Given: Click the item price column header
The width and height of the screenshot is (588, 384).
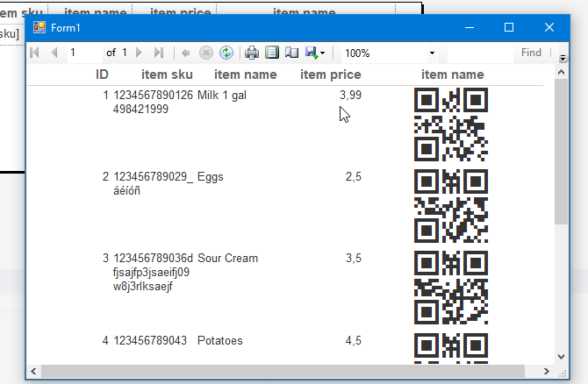Looking at the screenshot, I should coord(331,75).
